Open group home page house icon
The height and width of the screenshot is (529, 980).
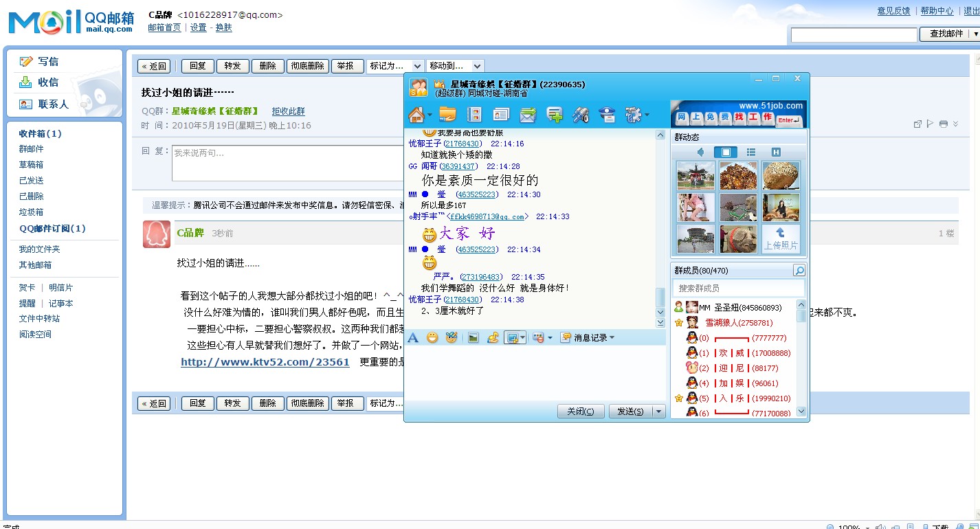tap(416, 114)
